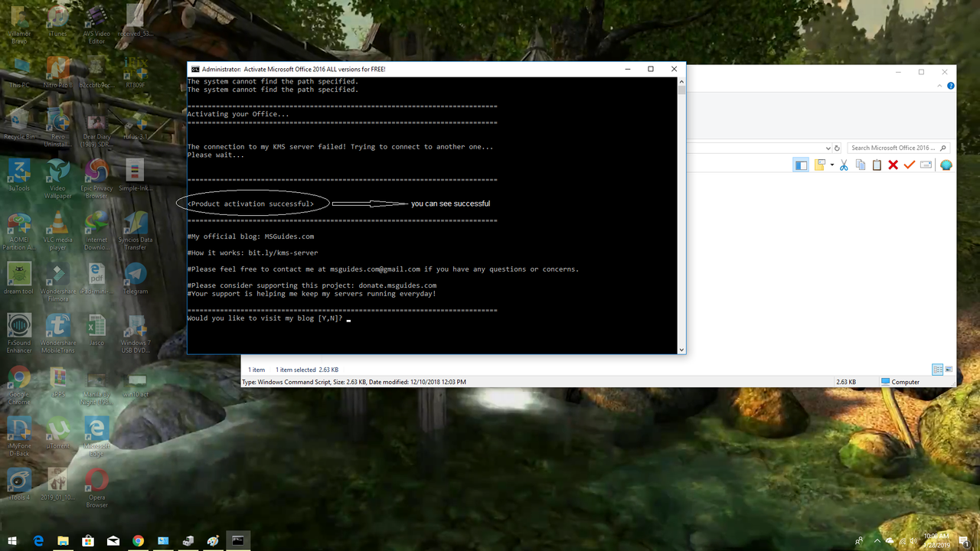Select Revo Uninstaller desktop icon
This screenshot has height=551, width=980.
point(57,128)
